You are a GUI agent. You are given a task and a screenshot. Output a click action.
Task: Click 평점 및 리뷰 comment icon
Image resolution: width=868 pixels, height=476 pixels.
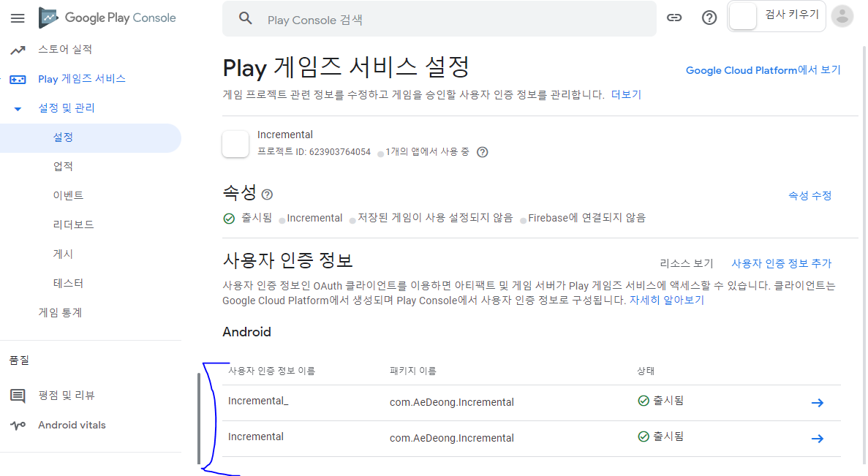point(18,396)
